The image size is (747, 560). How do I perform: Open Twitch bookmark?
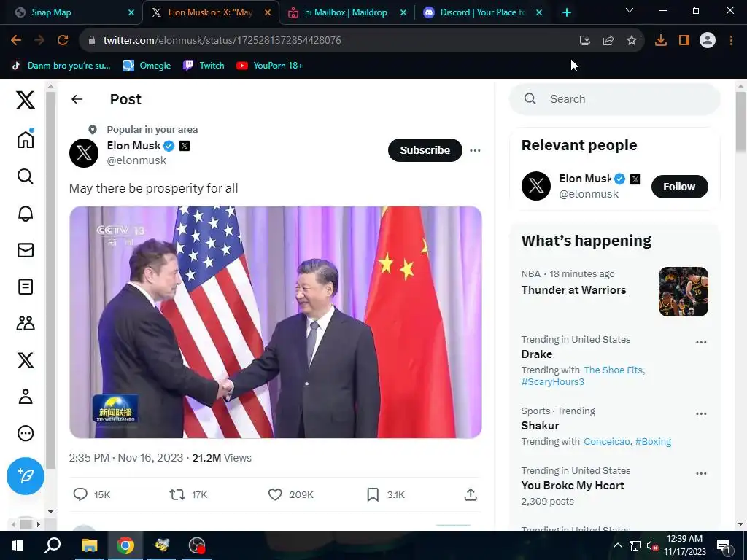click(x=204, y=66)
